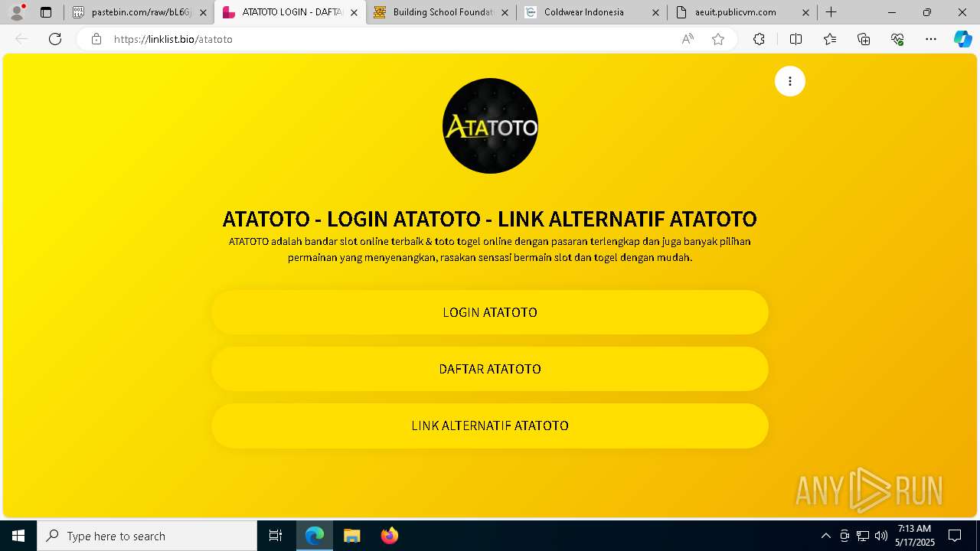Image resolution: width=980 pixels, height=551 pixels.
Task: Open LINK ALTERNATIF ATATOTO button
Action: [x=490, y=425]
